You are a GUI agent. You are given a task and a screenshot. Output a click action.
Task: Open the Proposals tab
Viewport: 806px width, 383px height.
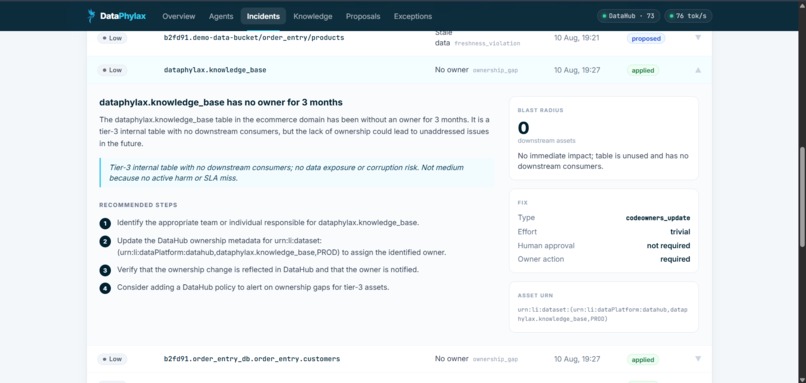(363, 16)
